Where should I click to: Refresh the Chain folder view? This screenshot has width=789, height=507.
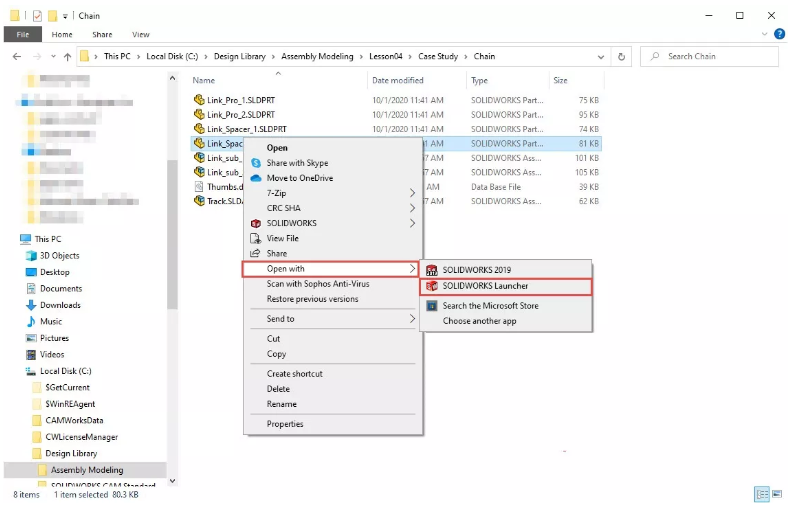(621, 57)
